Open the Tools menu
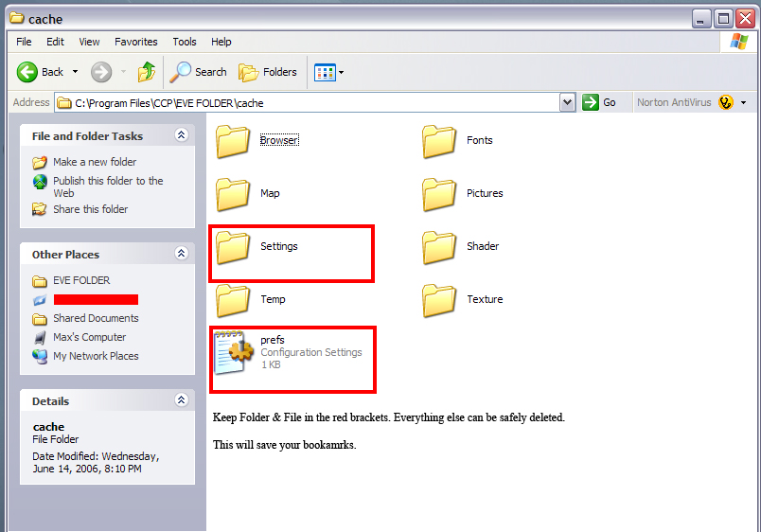Image resolution: width=761 pixels, height=532 pixels. pyautogui.click(x=185, y=42)
